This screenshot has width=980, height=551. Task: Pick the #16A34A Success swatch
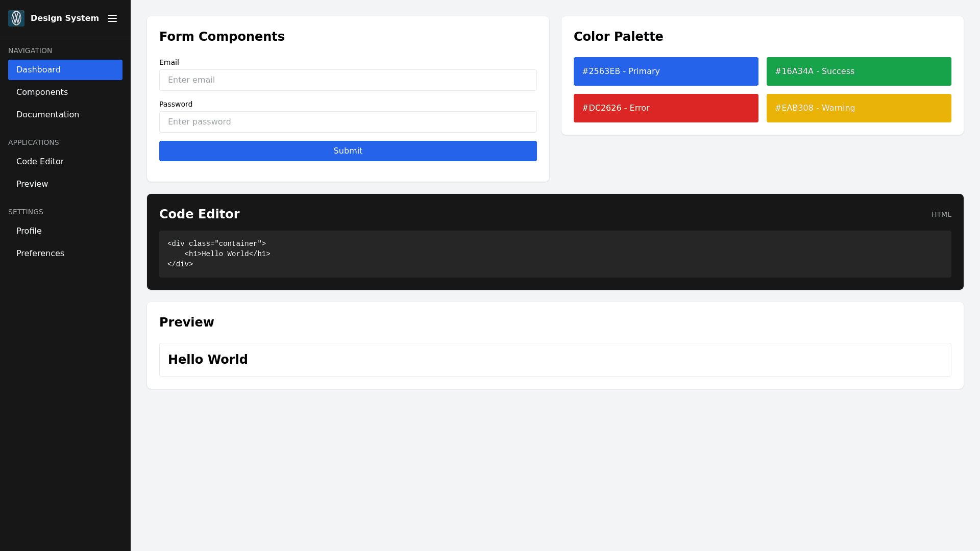point(859,71)
